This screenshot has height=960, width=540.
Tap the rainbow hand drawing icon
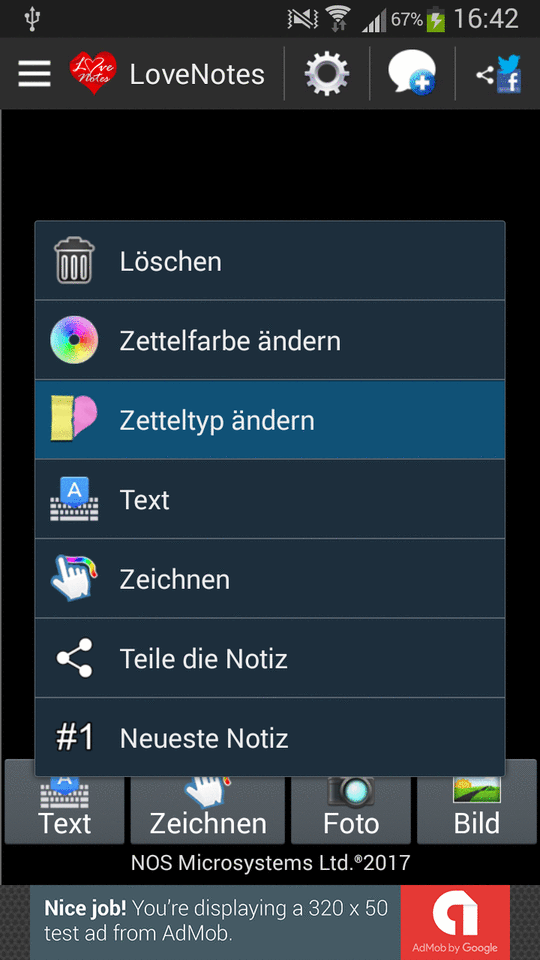click(x=74, y=578)
